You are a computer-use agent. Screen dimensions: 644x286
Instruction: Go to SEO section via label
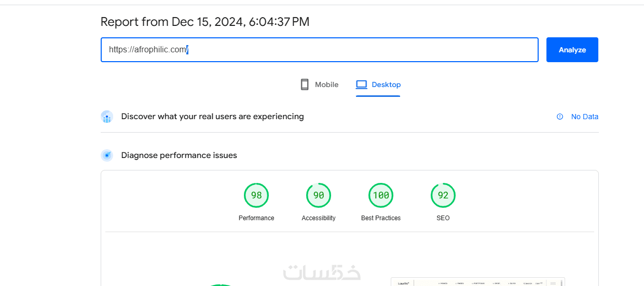pyautogui.click(x=443, y=218)
